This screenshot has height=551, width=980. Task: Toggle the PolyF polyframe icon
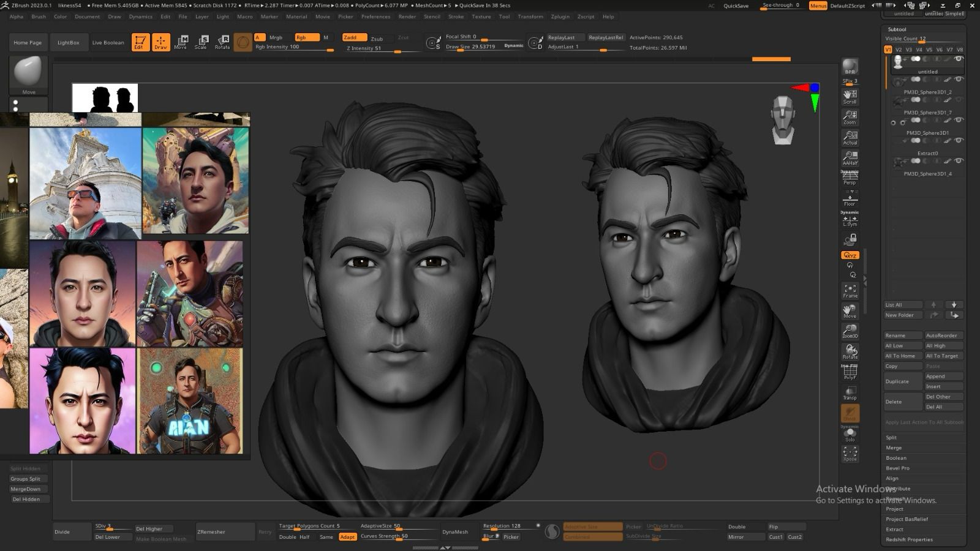850,372
